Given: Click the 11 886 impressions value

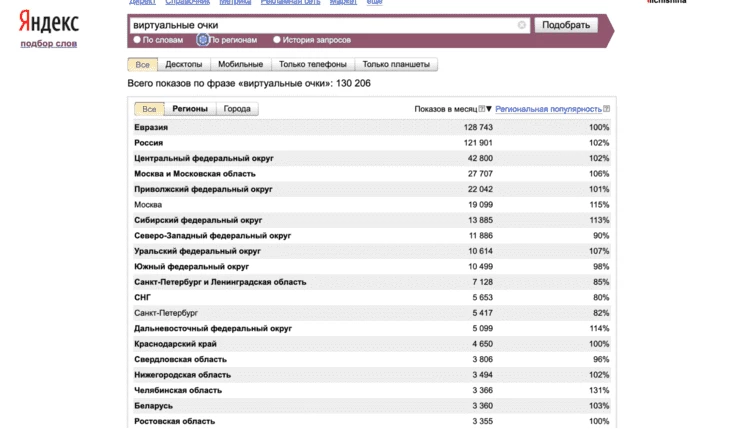Looking at the screenshot, I should coord(480,235).
